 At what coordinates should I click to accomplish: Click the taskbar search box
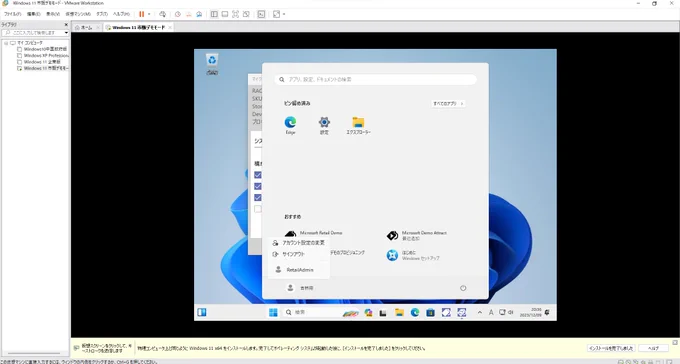pyautogui.click(x=322, y=312)
